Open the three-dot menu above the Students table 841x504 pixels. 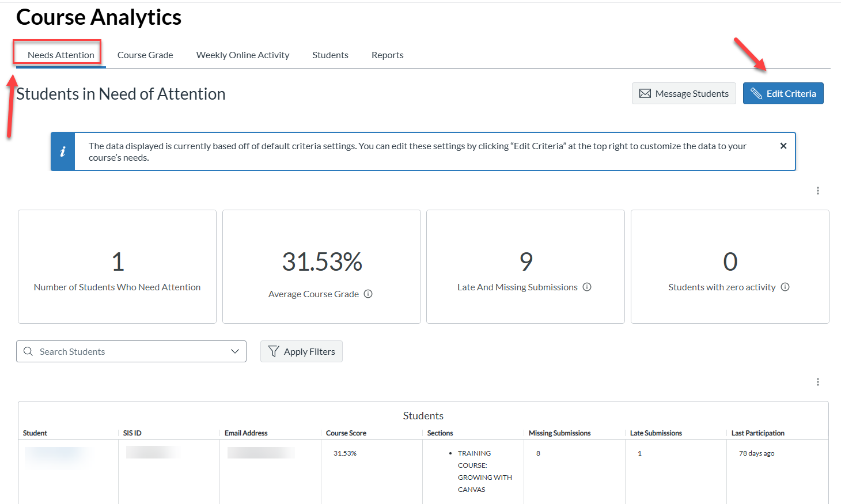817,382
